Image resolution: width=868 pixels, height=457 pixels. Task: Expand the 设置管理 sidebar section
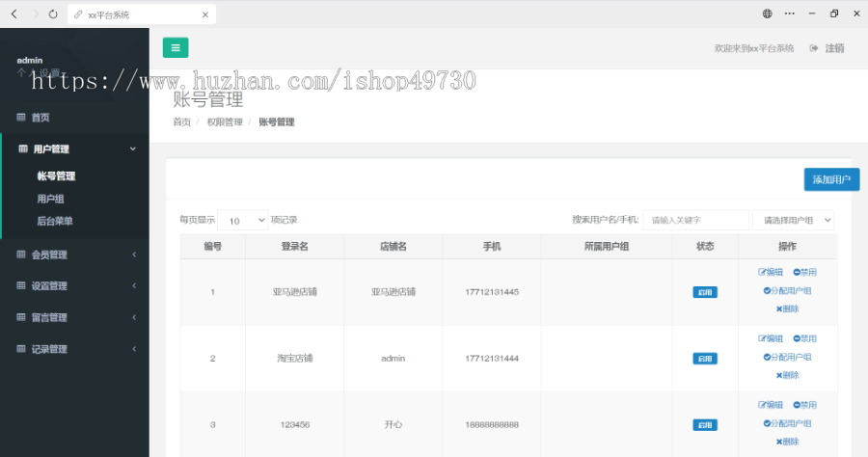pos(74,286)
